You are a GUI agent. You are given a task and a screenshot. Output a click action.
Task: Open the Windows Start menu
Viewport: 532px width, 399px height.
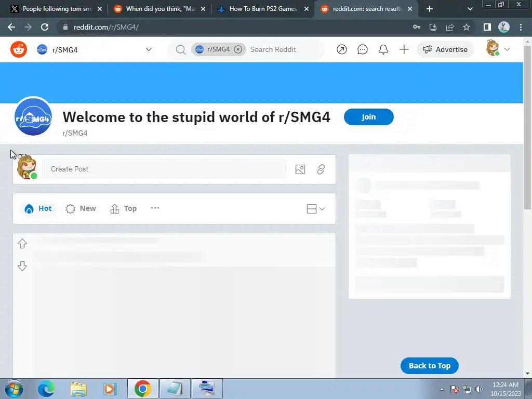14,389
